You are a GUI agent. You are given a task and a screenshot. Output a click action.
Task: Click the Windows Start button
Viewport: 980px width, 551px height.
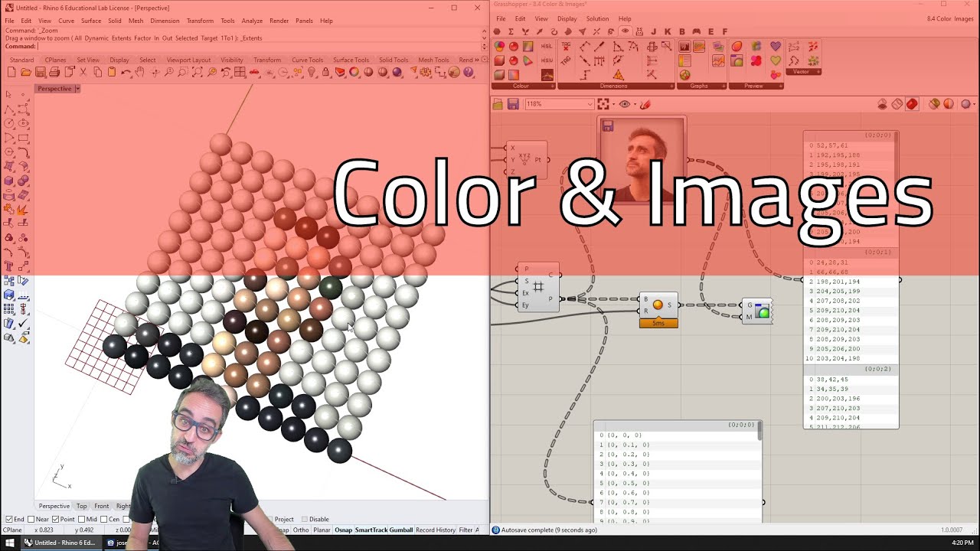point(9,543)
